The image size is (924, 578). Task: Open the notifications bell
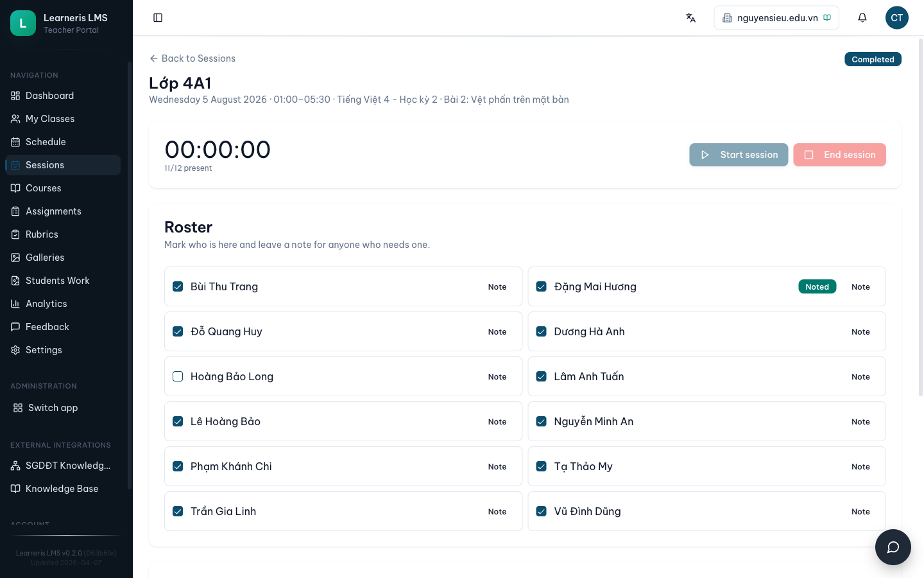click(862, 18)
